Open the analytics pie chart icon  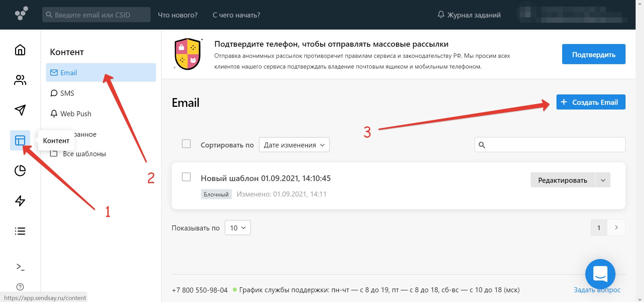point(20,171)
